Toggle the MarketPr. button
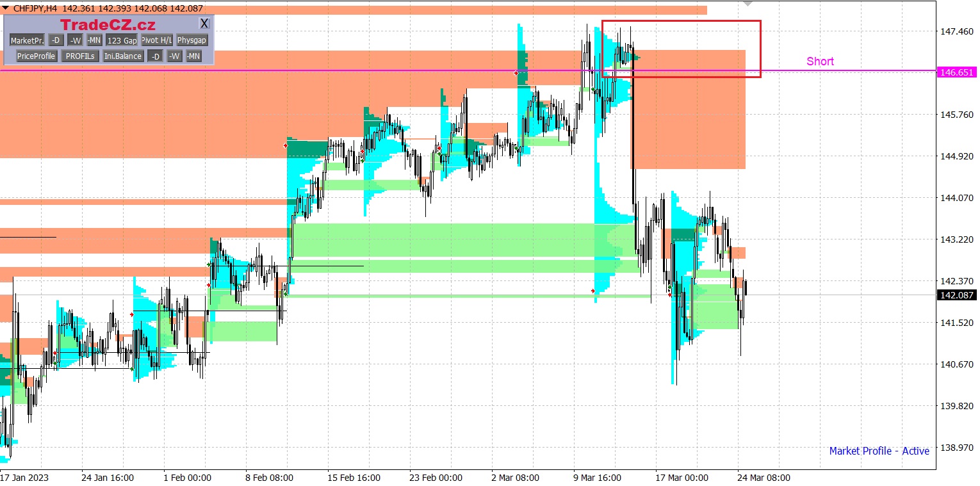 pyautogui.click(x=27, y=40)
